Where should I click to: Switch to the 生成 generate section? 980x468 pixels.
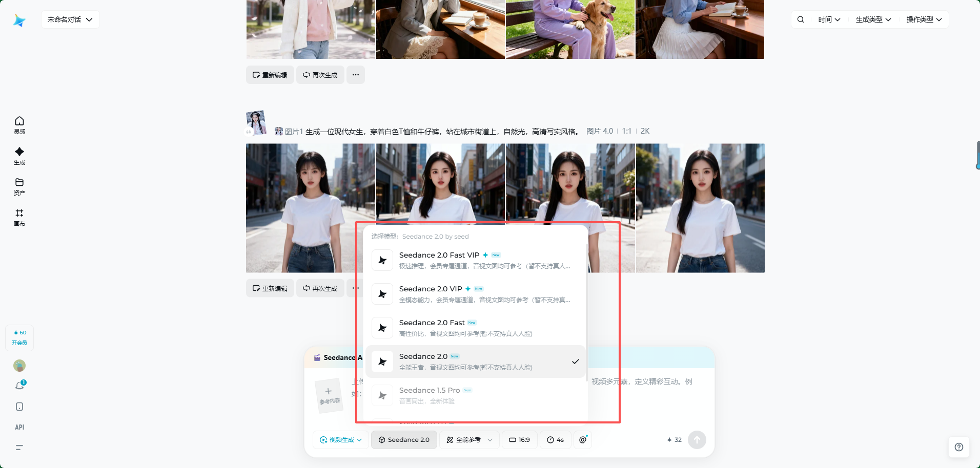pos(19,156)
